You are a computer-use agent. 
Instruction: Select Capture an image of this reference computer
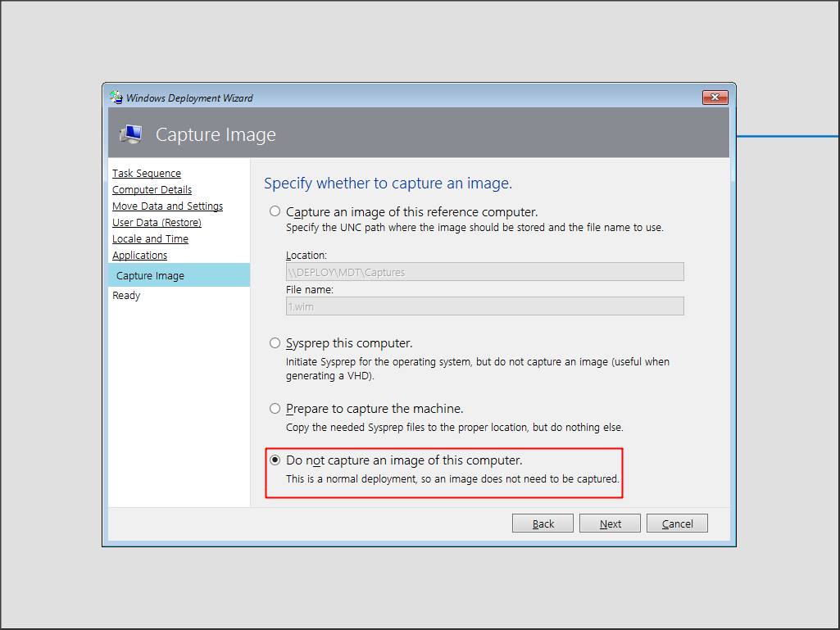275,211
